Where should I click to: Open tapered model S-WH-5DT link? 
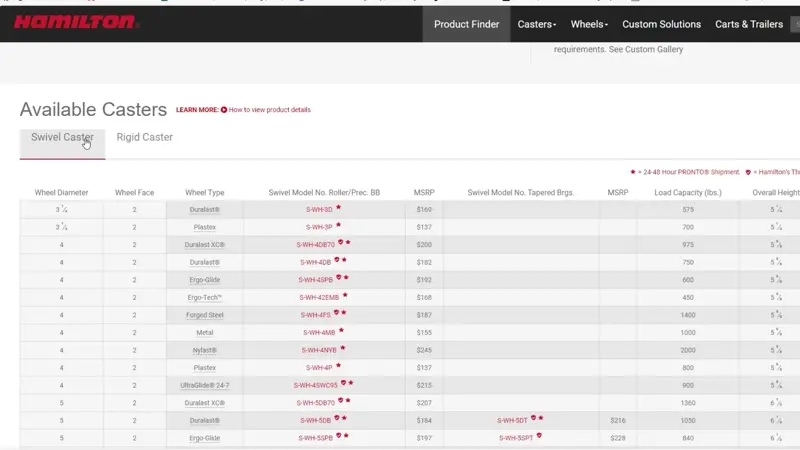[512, 421]
